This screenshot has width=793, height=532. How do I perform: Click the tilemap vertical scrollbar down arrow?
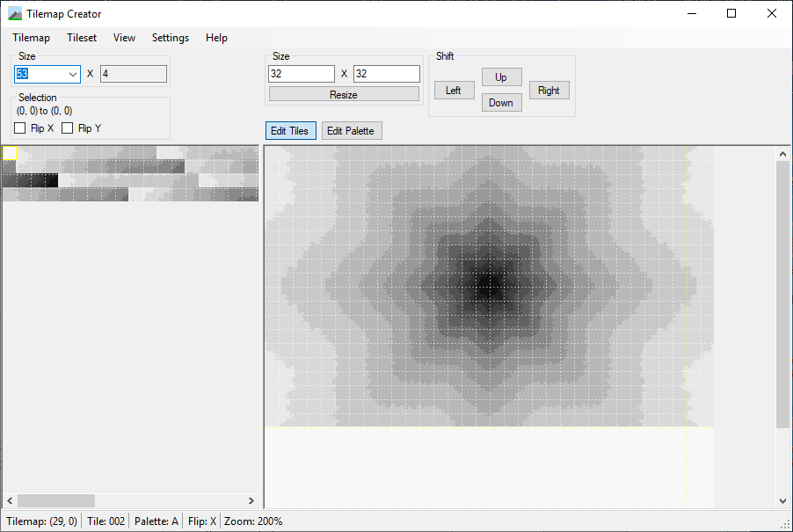tap(783, 500)
